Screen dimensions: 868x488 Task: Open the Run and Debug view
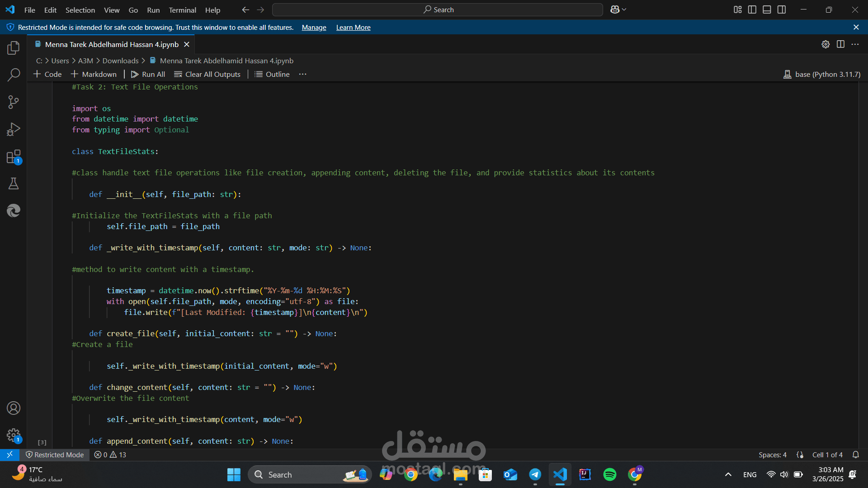(14, 129)
